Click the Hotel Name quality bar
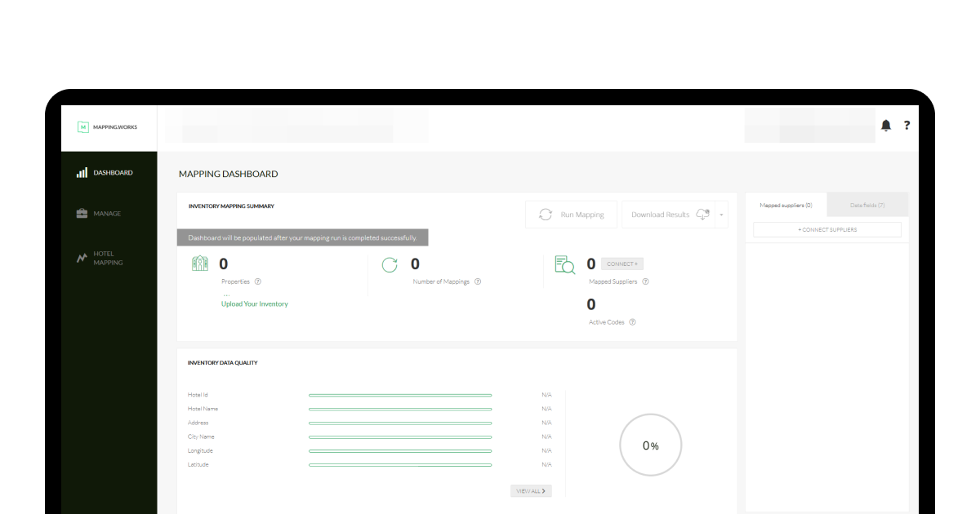980x514 pixels. (400, 409)
